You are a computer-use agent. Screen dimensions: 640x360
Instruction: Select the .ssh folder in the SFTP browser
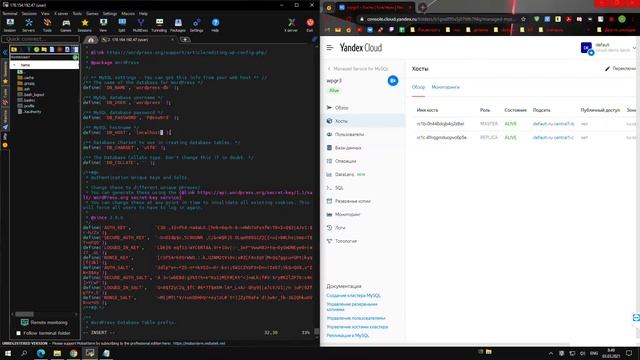point(27,89)
